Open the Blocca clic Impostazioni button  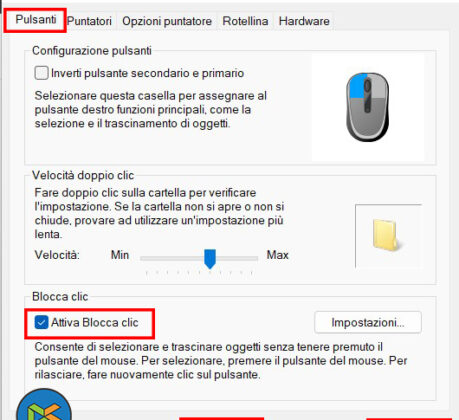tap(368, 322)
